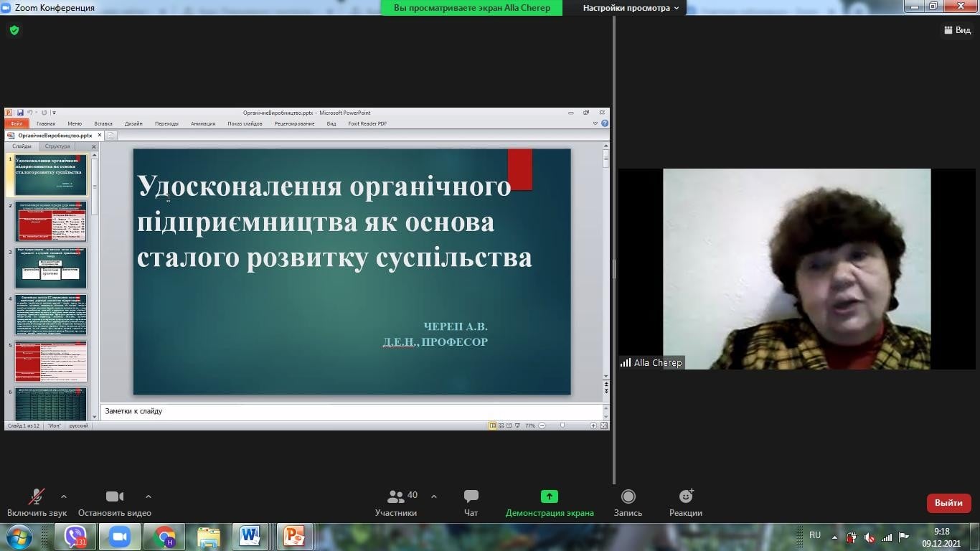Viewport: 980px width, 551px height.
Task: Open the Chat icon
Action: [x=471, y=496]
